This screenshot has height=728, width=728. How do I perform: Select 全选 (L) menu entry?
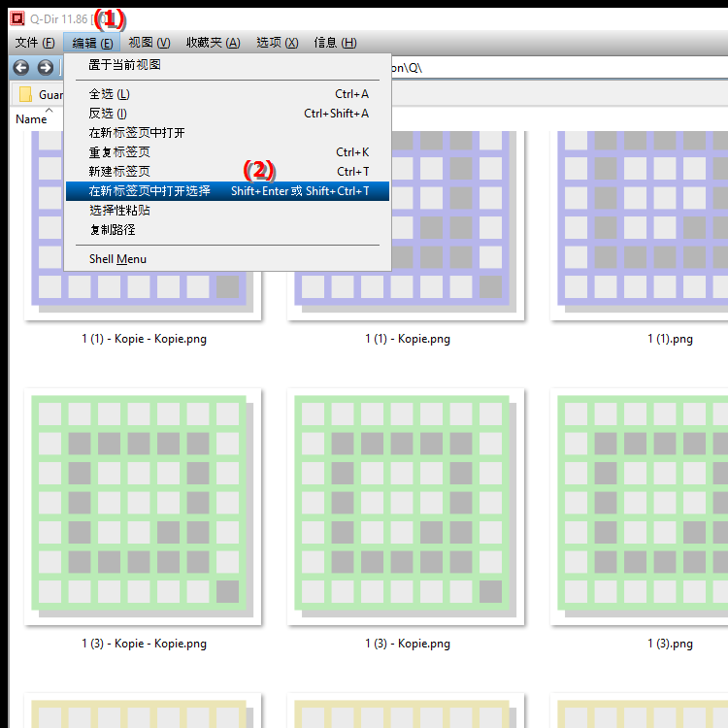109,94
